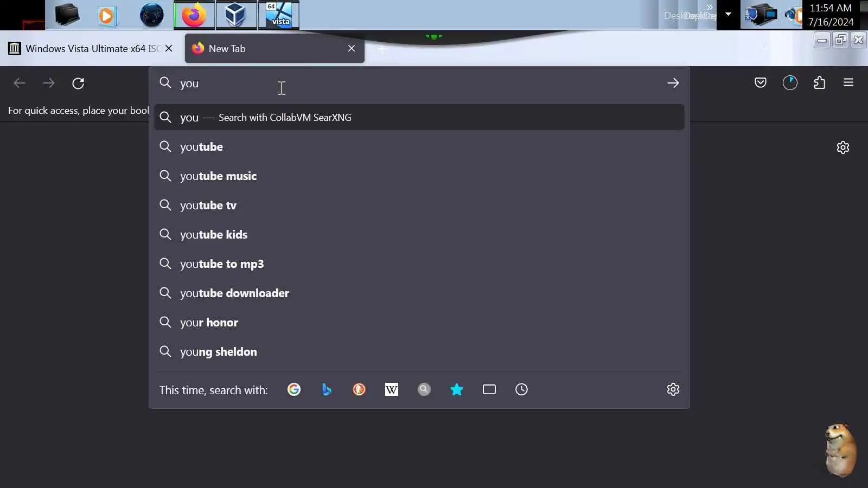Image resolution: width=868 pixels, height=488 pixels.
Task: Select the 'youtube music' suggestion
Action: [419, 176]
